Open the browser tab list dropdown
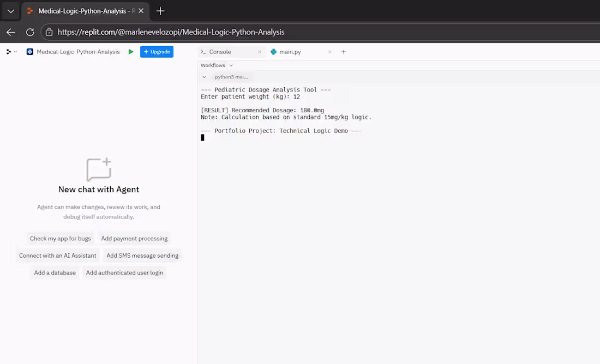The height and width of the screenshot is (364, 600). tap(11, 11)
